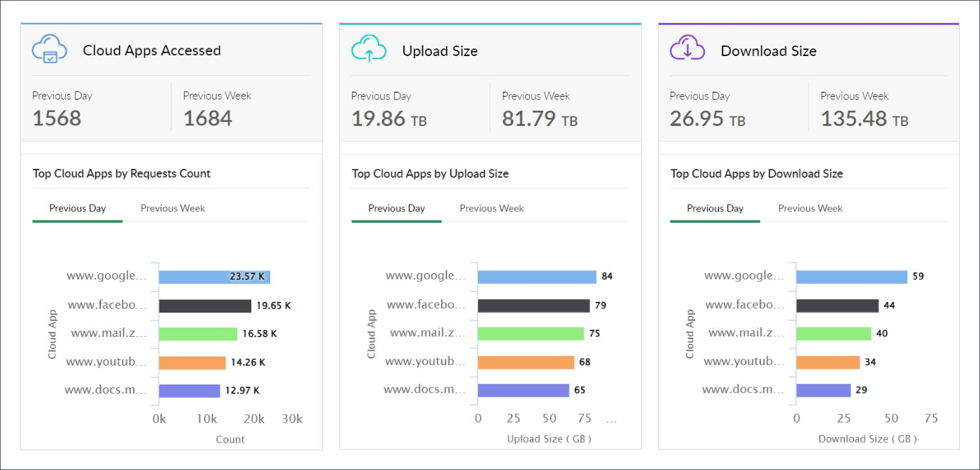Click the www.facebo label in Upload chart
The image size is (980, 470).
pos(426,304)
